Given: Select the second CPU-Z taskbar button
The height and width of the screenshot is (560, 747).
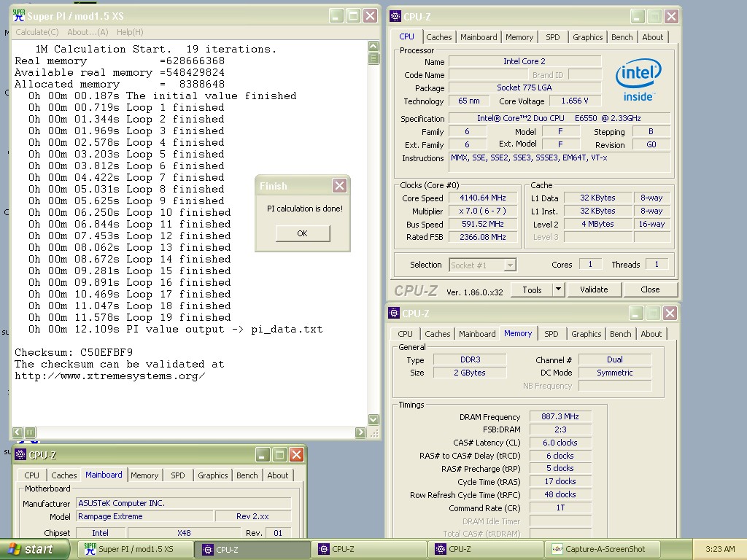Looking at the screenshot, I should pyautogui.click(x=369, y=549).
